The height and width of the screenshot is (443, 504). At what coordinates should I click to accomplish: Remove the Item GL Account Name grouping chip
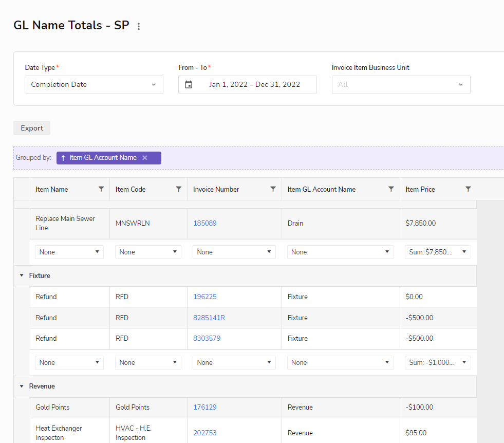[145, 158]
